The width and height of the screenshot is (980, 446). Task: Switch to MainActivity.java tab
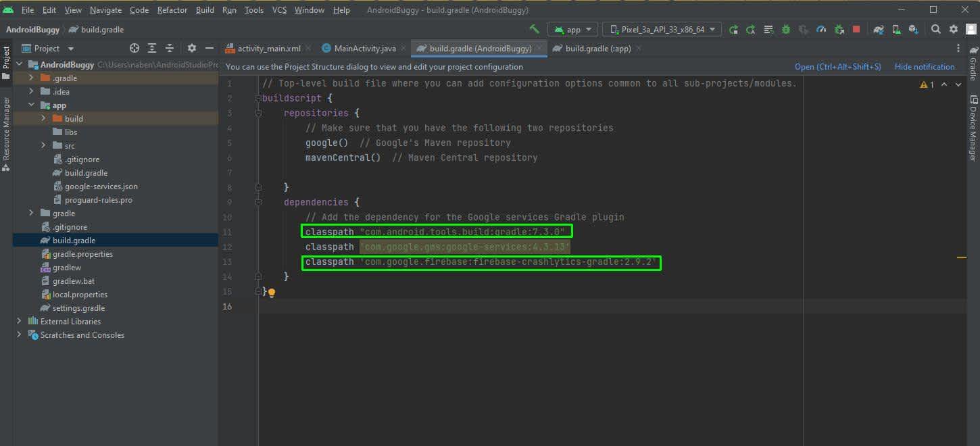365,49
